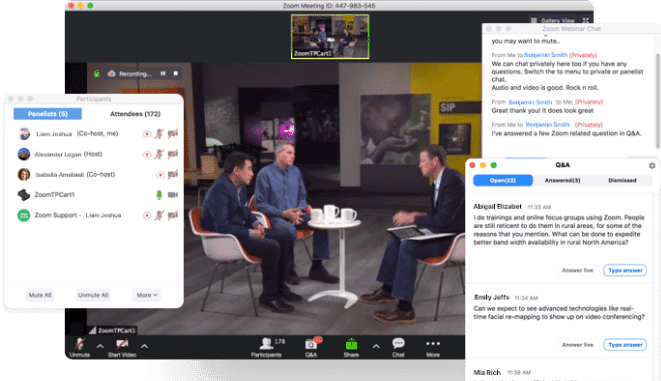The width and height of the screenshot is (661, 381).
Task: Click the Unmute microphone icon in meeting toolbar
Action: click(79, 344)
